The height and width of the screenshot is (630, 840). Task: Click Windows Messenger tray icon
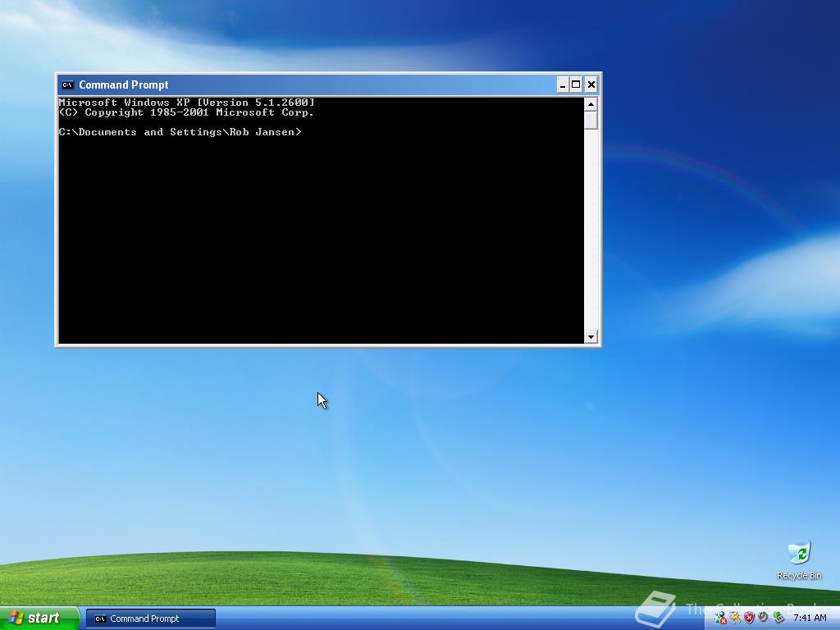tap(720, 619)
